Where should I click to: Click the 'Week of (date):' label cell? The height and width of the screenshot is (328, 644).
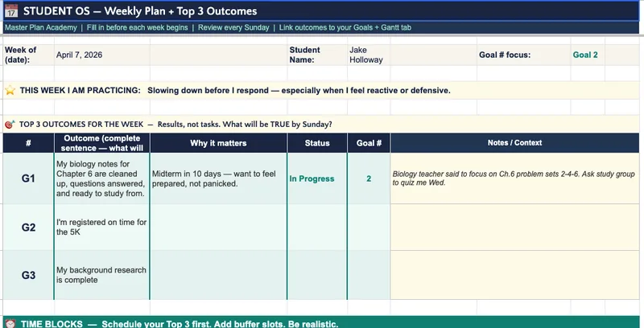pos(28,55)
